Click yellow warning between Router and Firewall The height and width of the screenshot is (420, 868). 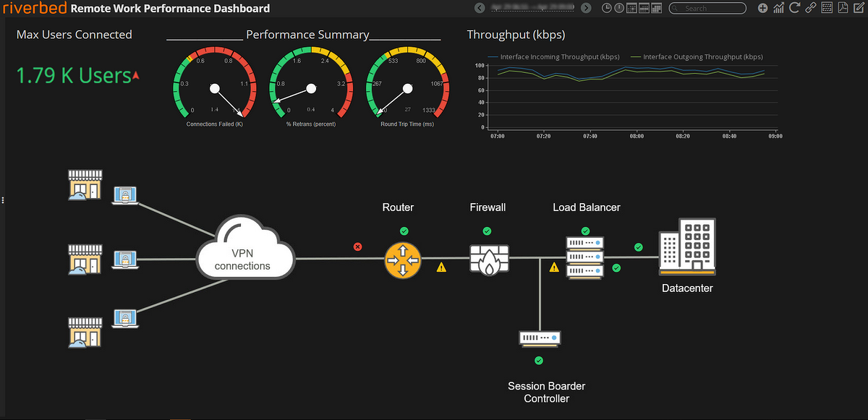tap(441, 267)
